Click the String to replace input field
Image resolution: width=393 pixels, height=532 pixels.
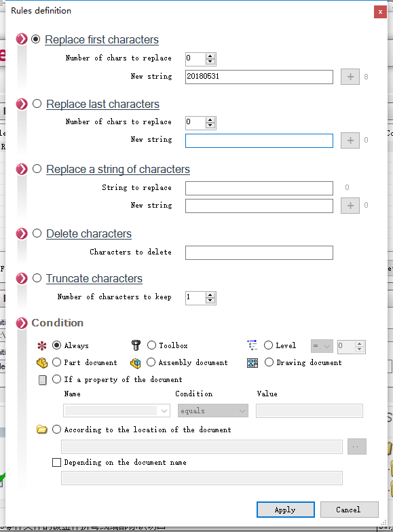pos(259,189)
